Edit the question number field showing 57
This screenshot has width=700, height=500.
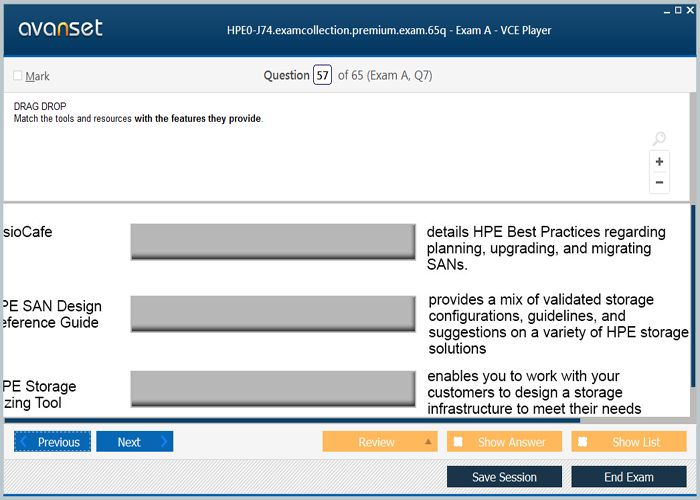[x=322, y=75]
